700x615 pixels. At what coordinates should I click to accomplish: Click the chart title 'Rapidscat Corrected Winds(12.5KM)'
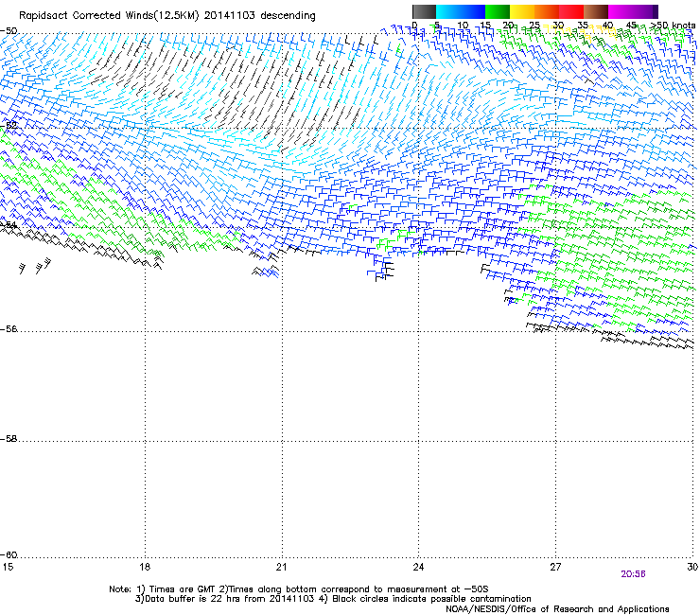109,16
